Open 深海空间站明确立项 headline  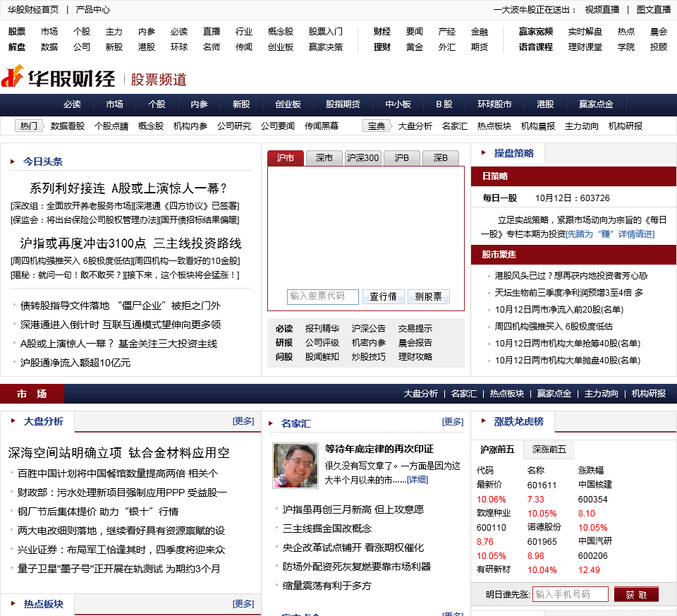(118, 453)
